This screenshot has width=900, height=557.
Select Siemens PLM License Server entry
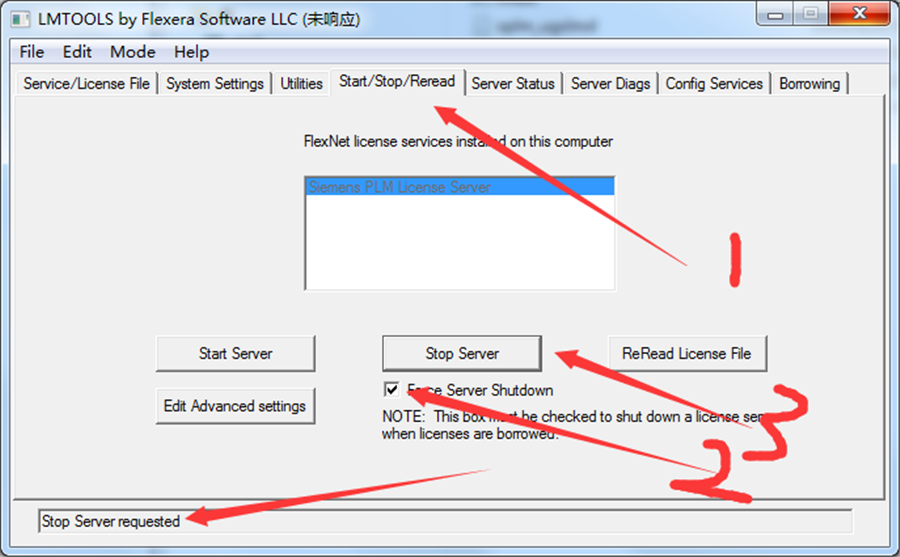[460, 187]
